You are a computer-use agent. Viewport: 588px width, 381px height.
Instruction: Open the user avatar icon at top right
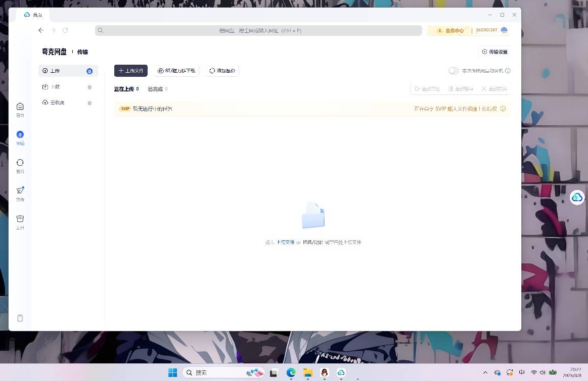pyautogui.click(x=505, y=30)
